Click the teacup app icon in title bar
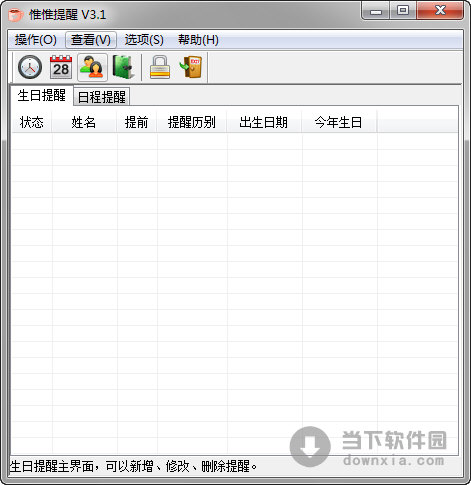471x485 pixels. coord(16,15)
